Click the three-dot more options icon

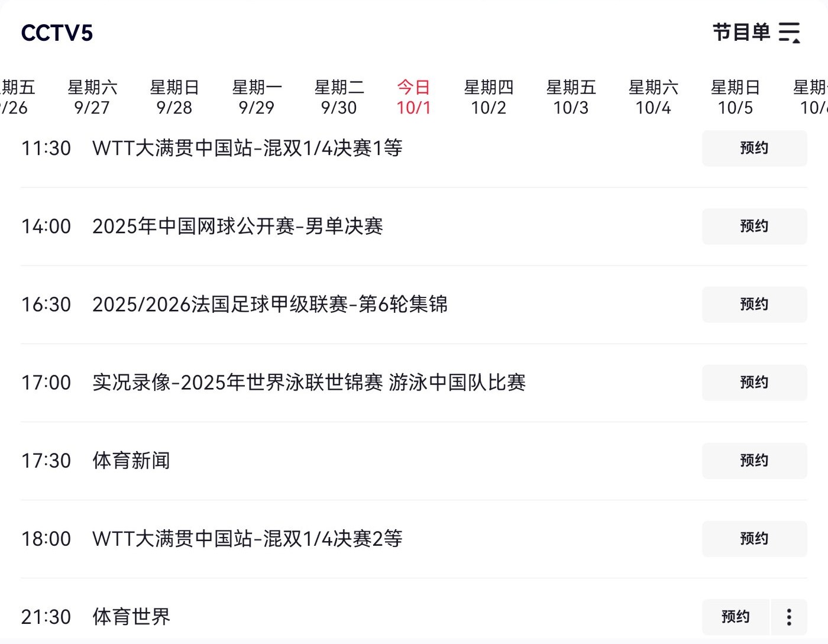pos(789,617)
